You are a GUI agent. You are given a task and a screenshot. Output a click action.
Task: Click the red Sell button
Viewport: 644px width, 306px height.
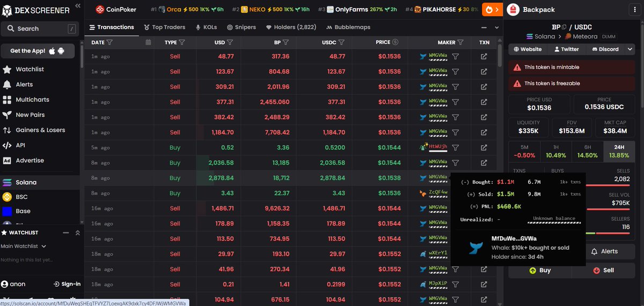pyautogui.click(x=603, y=270)
